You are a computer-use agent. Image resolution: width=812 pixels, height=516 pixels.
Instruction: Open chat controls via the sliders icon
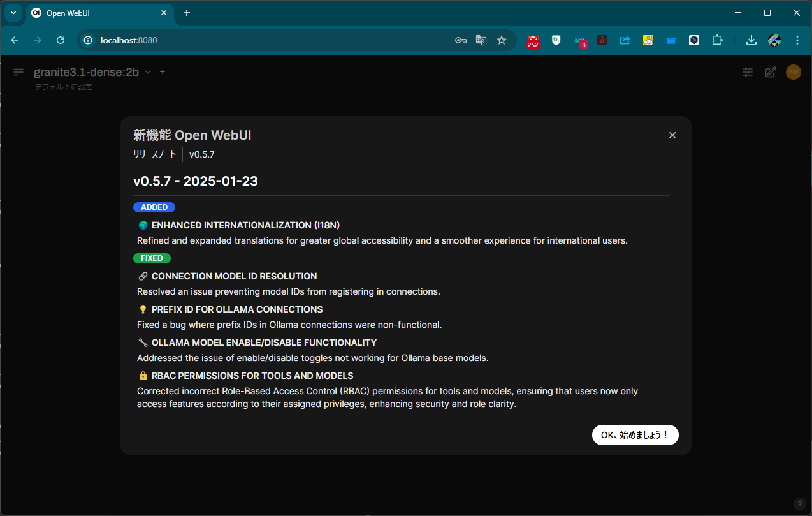click(747, 72)
